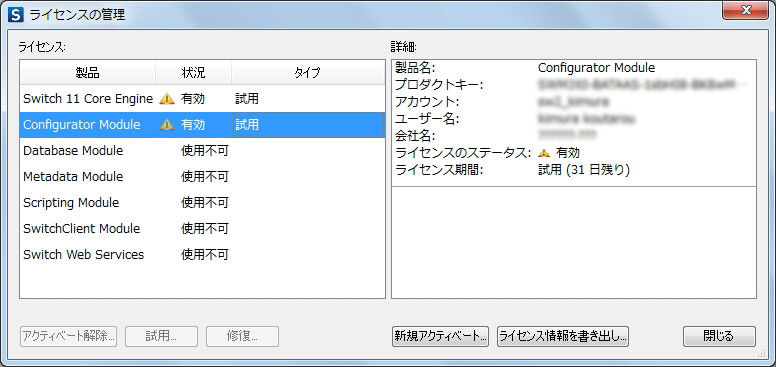Click 使用不可 status of Database Module
The height and width of the screenshot is (367, 776).
(205, 150)
